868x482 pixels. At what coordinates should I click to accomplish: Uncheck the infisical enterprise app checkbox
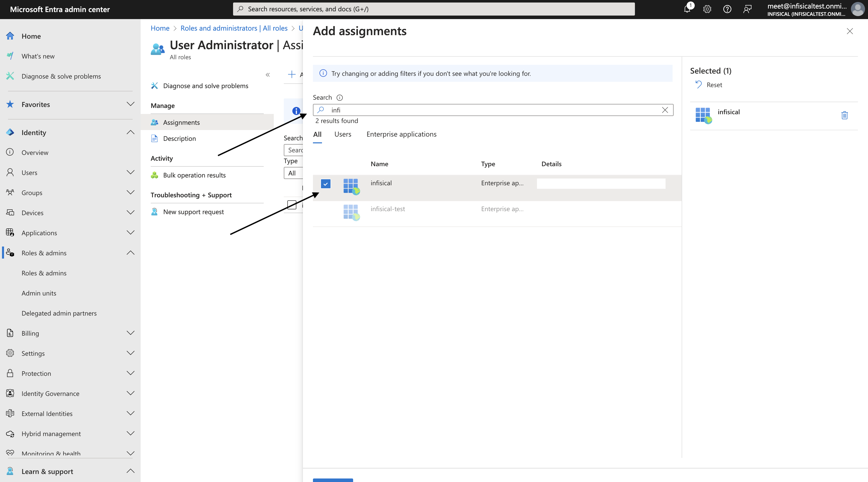325,184
